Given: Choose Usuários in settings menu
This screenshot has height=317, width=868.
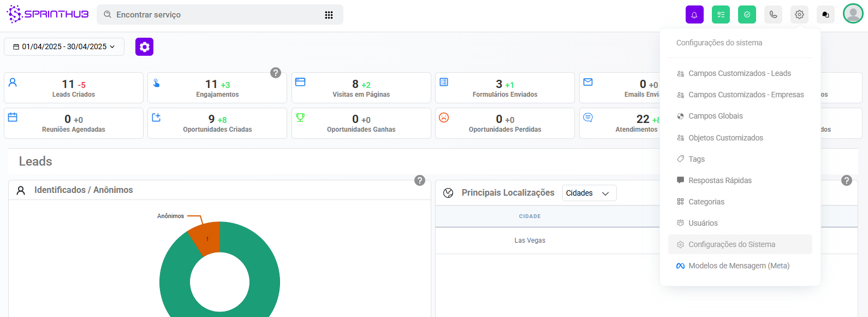Looking at the screenshot, I should 703,223.
